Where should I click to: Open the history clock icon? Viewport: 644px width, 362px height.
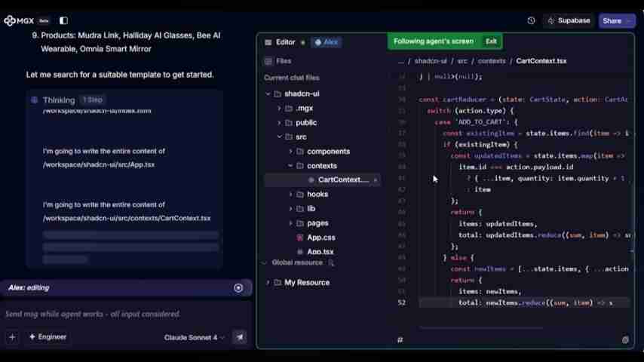pos(531,20)
